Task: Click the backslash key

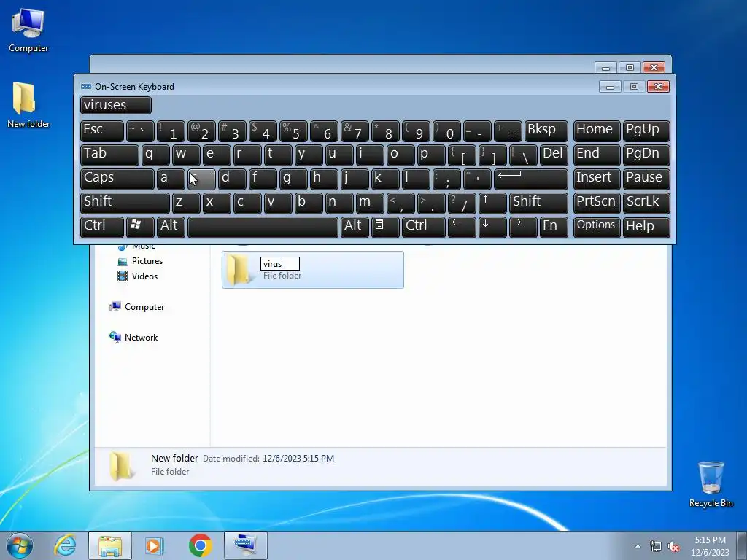Action: (x=523, y=155)
